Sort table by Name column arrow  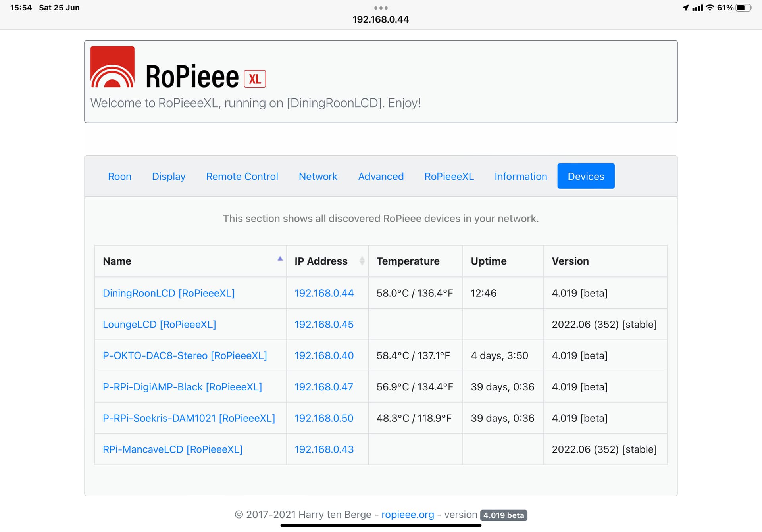tap(280, 259)
